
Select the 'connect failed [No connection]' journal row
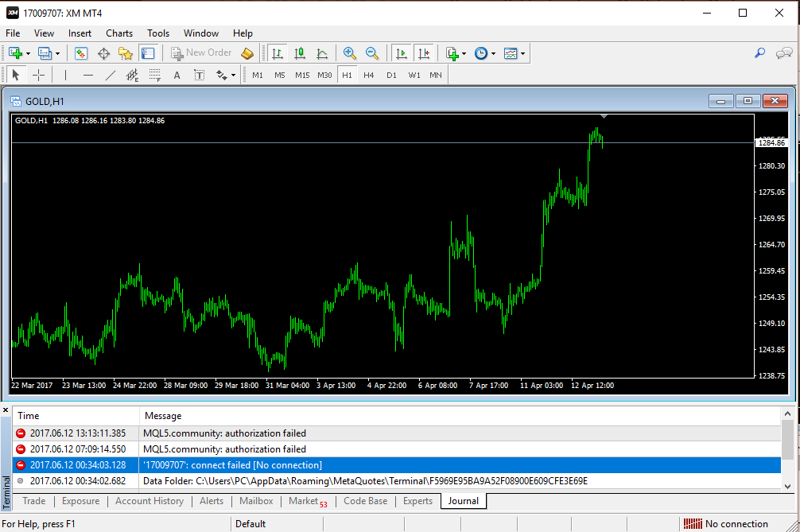397,465
